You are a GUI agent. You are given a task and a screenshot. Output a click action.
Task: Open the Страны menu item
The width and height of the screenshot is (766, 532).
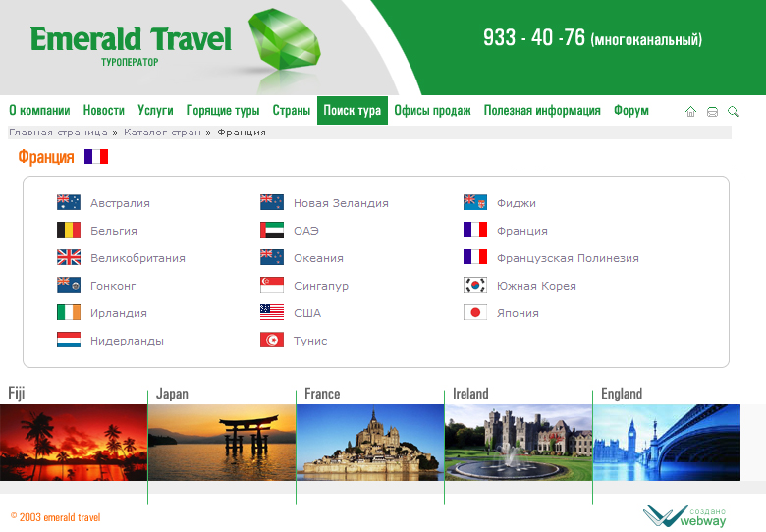point(291,110)
